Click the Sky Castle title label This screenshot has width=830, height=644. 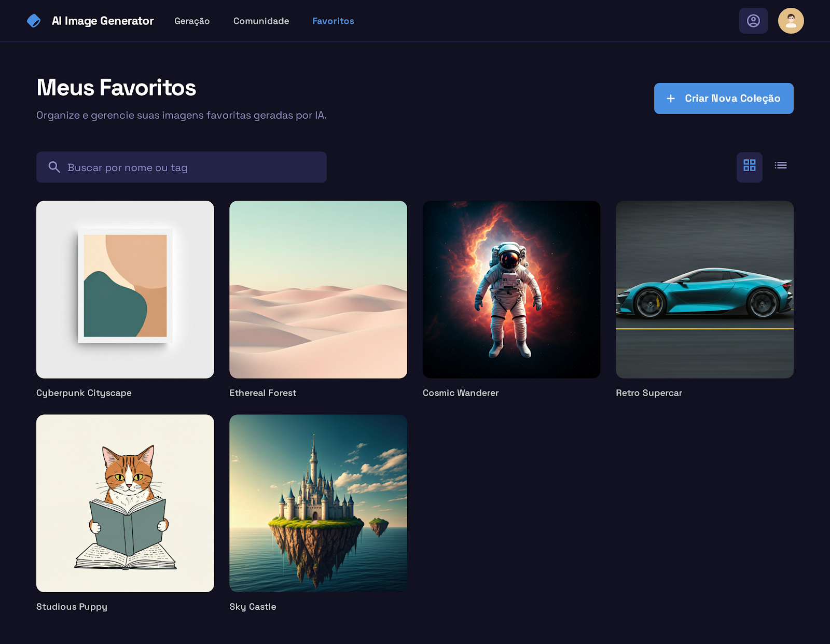pyautogui.click(x=253, y=607)
